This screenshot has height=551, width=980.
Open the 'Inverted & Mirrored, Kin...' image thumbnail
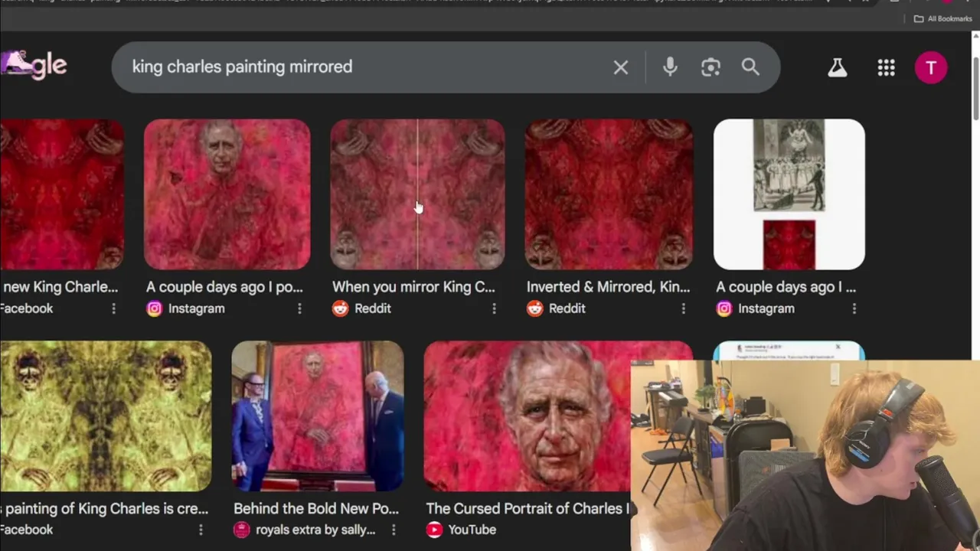tap(609, 194)
